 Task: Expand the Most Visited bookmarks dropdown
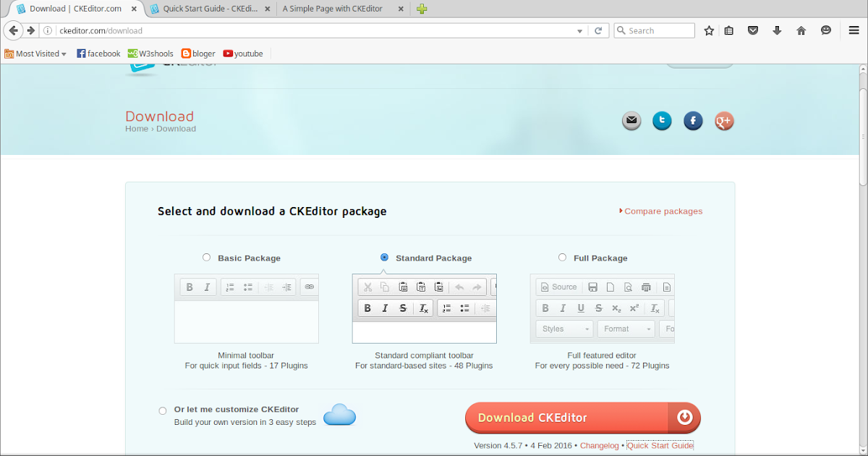coord(35,54)
